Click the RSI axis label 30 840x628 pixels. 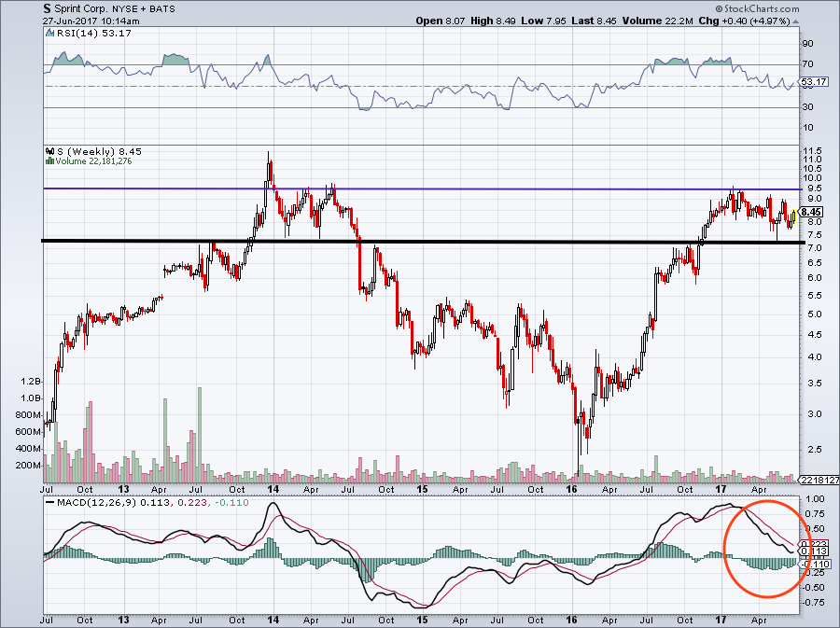(x=807, y=107)
